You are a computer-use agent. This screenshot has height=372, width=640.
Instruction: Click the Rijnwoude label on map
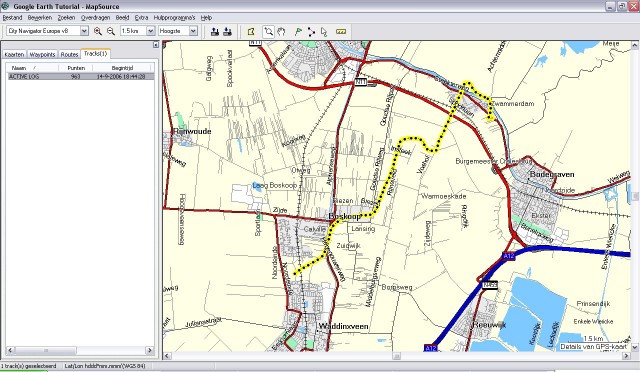[x=192, y=131]
